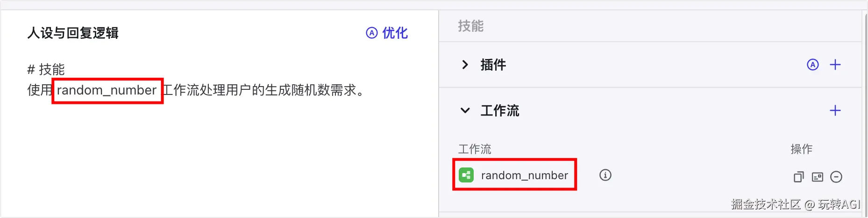Screen dimensions: 868x218
Task: Click the 插件 section title
Action: pos(493,65)
